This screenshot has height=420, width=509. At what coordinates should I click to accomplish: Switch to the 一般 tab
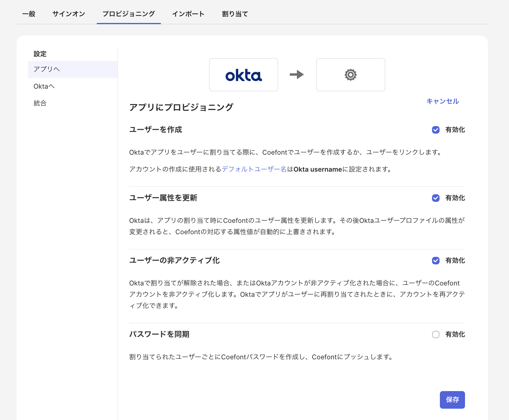[29, 14]
